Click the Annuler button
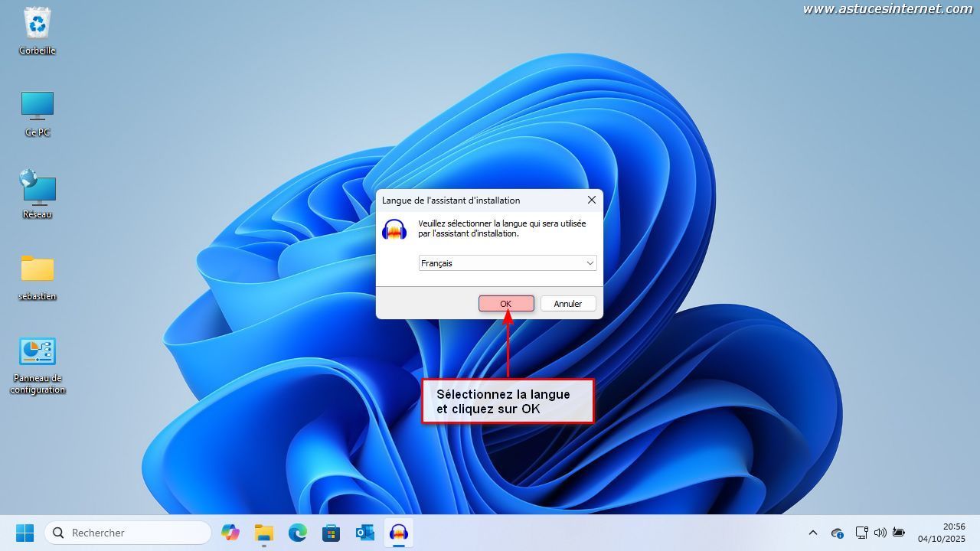The width and height of the screenshot is (980, 551). pos(568,304)
